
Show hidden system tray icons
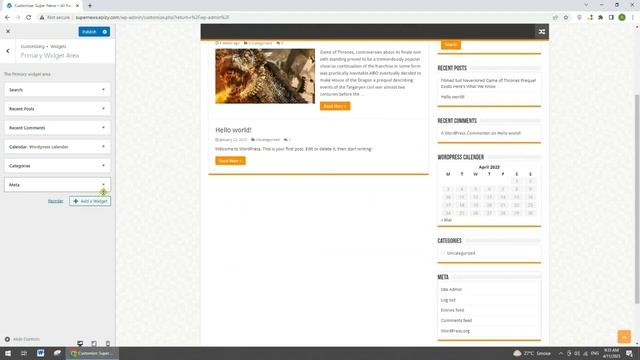[561, 353]
